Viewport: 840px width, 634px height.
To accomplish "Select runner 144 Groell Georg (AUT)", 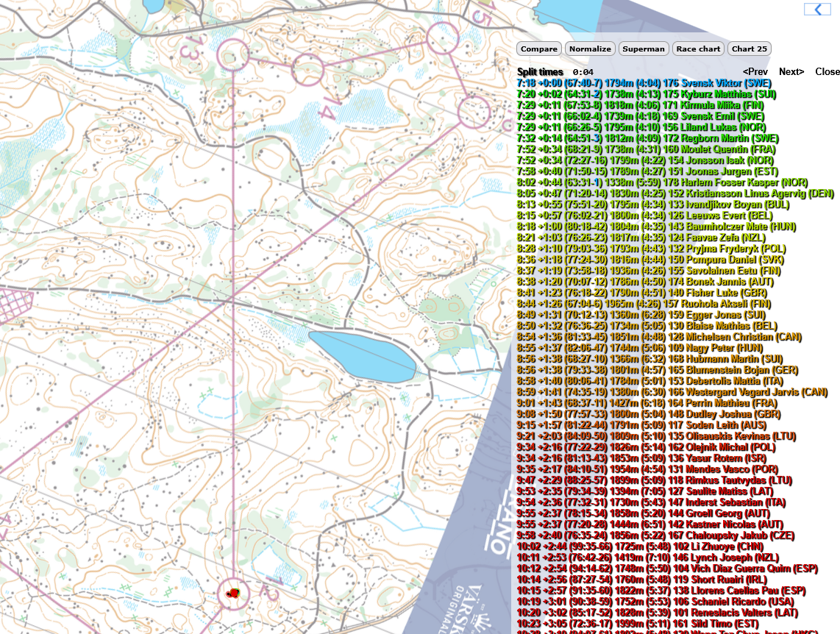I will pyautogui.click(x=644, y=513).
